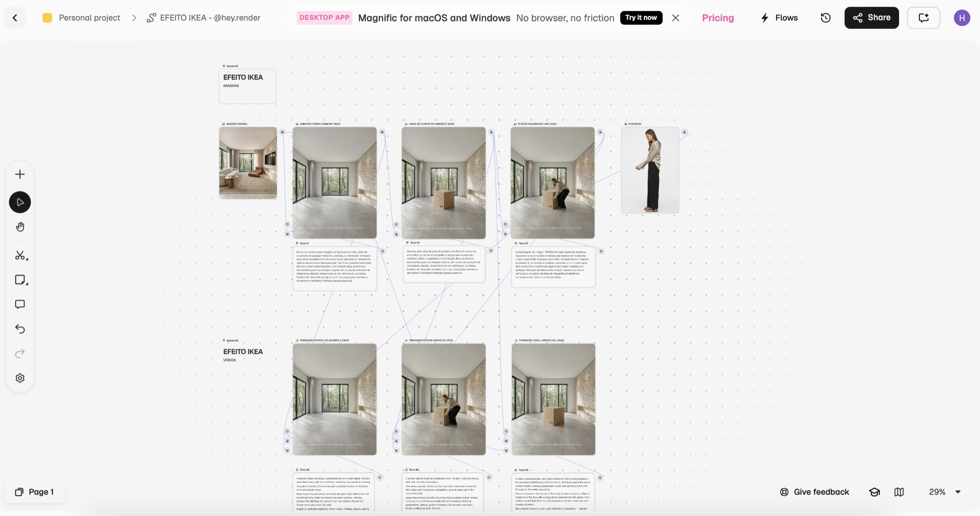The height and width of the screenshot is (516, 980).
Task: Open canvas settings gear
Action: (x=20, y=378)
